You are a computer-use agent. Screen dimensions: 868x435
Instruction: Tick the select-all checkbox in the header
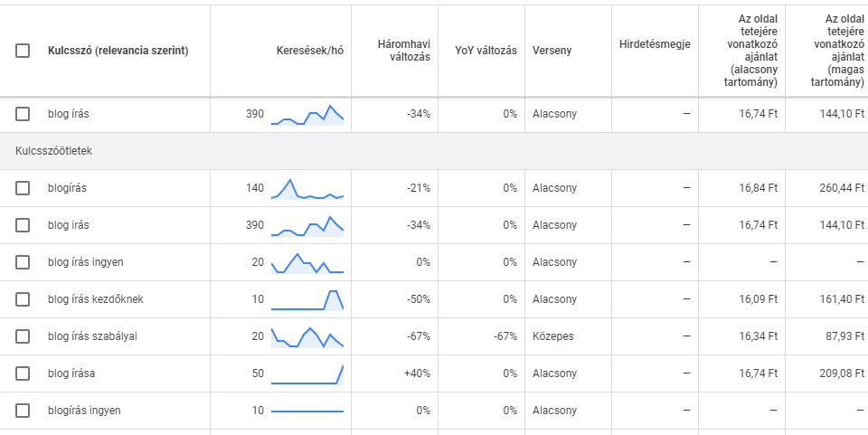tap(23, 51)
